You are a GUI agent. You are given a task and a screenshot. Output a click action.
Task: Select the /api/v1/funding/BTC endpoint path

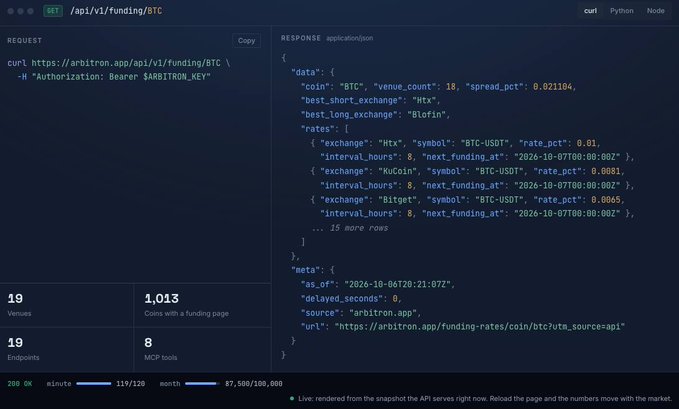116,11
